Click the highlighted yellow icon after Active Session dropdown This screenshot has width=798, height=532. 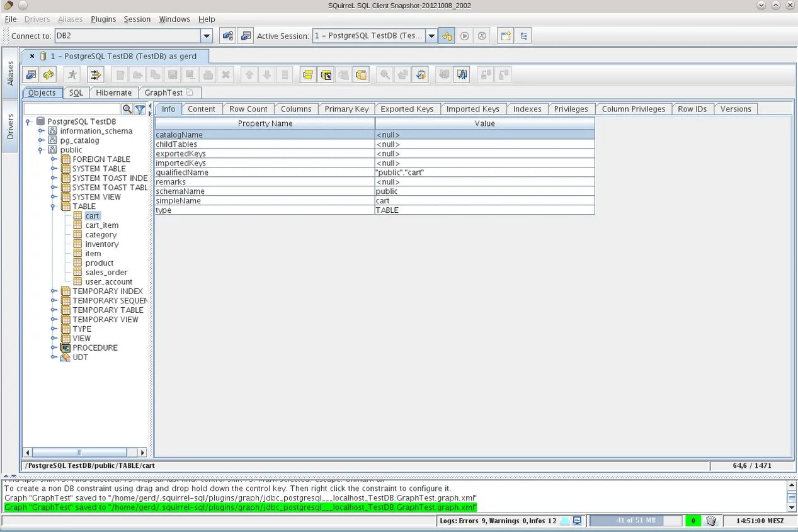tap(447, 36)
